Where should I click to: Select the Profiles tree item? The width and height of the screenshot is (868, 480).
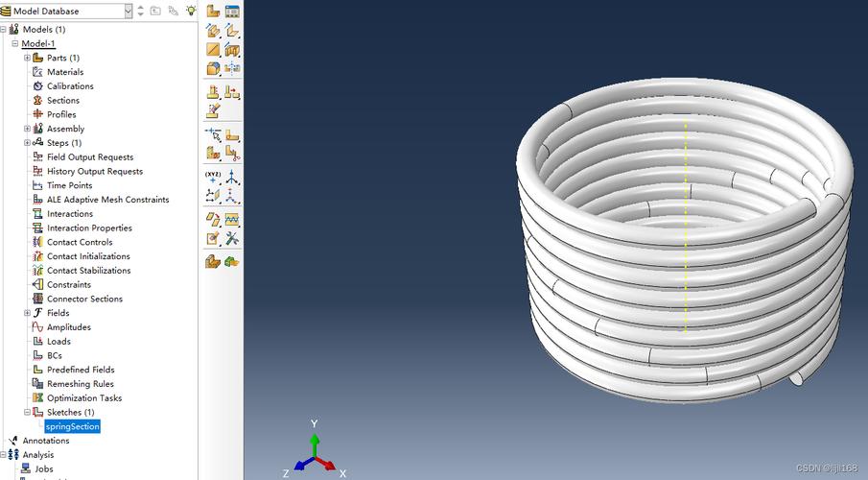[61, 115]
